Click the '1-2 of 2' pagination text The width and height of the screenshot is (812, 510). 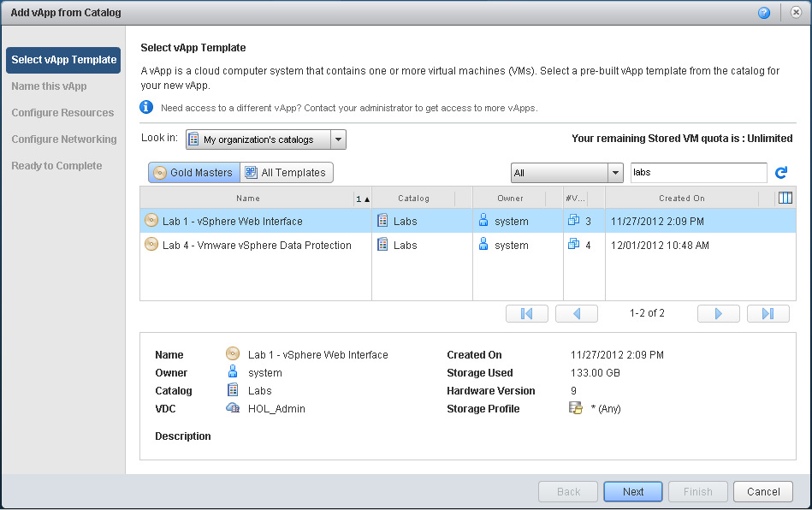point(647,313)
